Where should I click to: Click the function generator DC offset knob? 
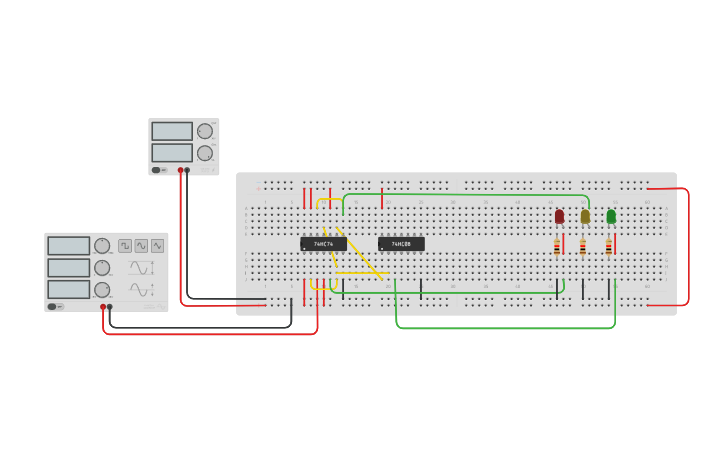coord(102,290)
